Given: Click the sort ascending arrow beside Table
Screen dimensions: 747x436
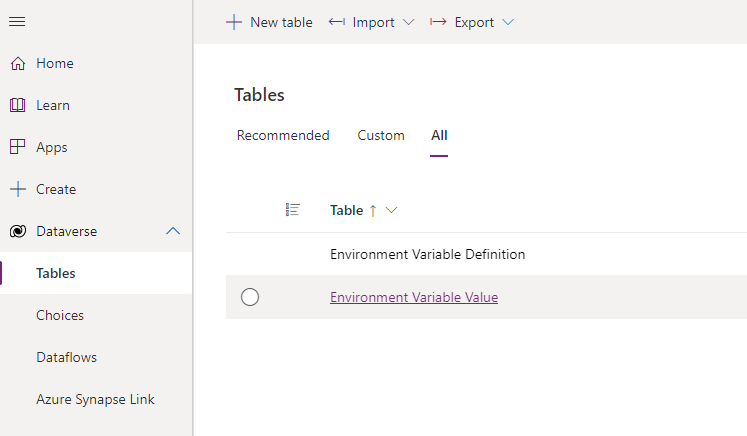Looking at the screenshot, I should 373,210.
